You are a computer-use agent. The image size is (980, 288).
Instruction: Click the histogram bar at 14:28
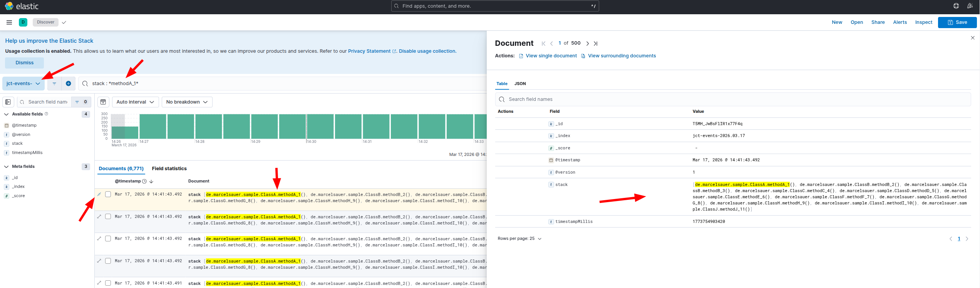click(209, 126)
